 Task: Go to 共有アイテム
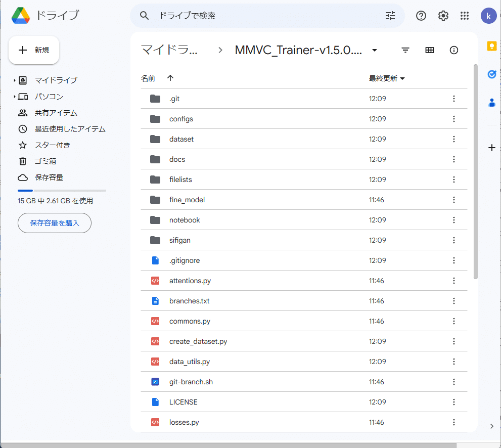pos(56,113)
